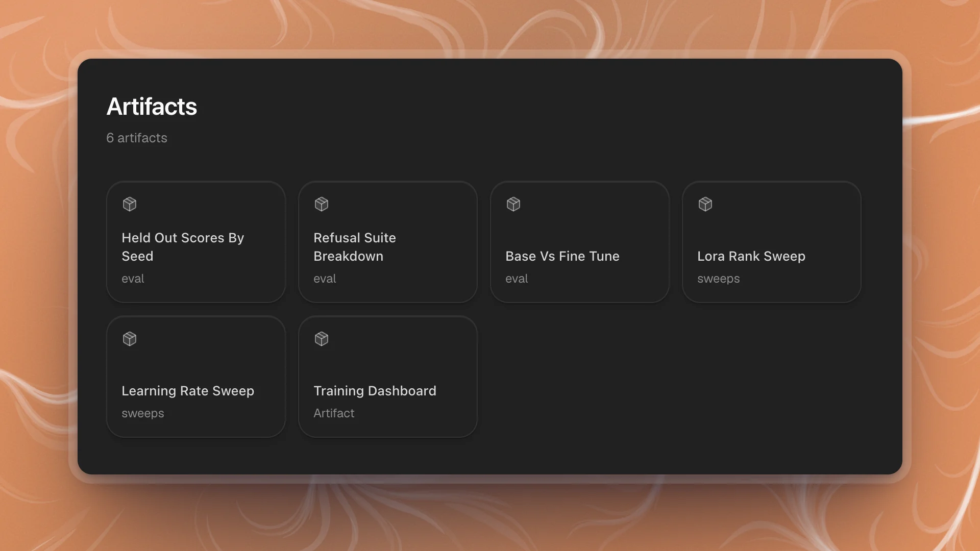The width and height of the screenshot is (980, 551).
Task: Click the eval tag under Held Out Scores By Seed
Action: pyautogui.click(x=133, y=279)
